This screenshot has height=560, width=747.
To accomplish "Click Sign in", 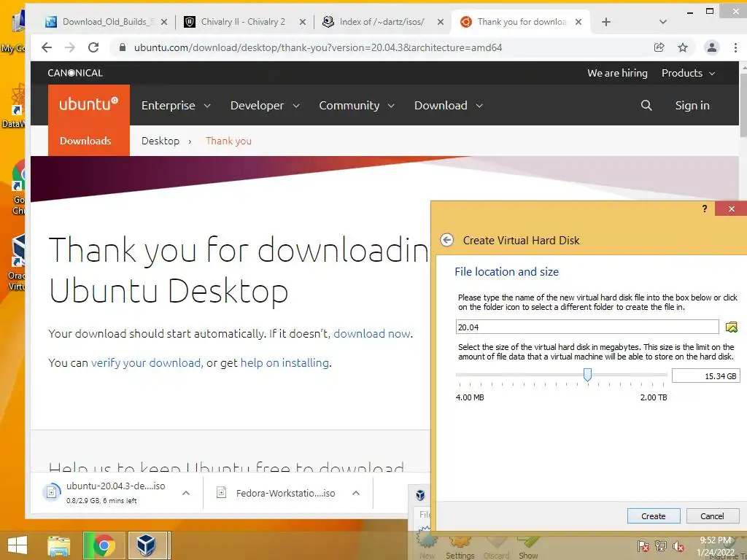I will click(x=692, y=105).
